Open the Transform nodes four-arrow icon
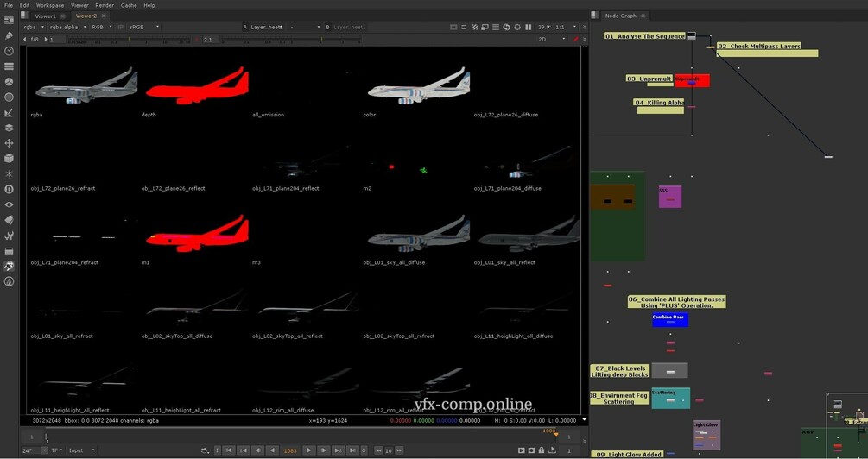Image resolution: width=868 pixels, height=459 pixels. [x=9, y=143]
